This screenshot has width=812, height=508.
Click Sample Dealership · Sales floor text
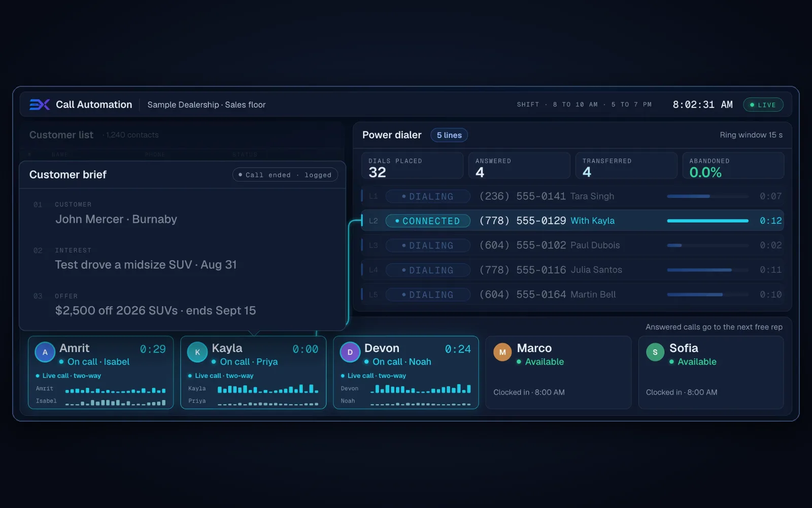pos(207,105)
